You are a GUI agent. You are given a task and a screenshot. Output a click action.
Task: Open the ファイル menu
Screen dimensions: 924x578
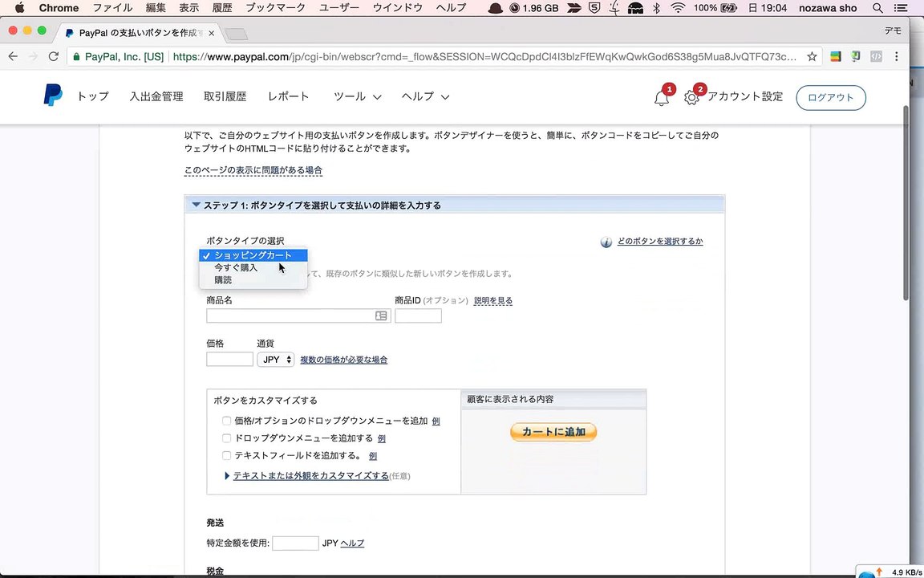(113, 8)
